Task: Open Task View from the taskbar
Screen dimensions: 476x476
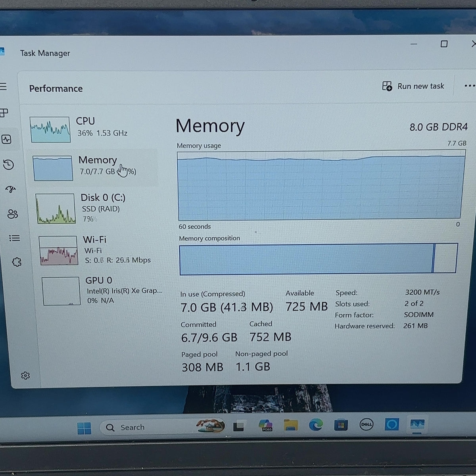Action: pyautogui.click(x=238, y=426)
